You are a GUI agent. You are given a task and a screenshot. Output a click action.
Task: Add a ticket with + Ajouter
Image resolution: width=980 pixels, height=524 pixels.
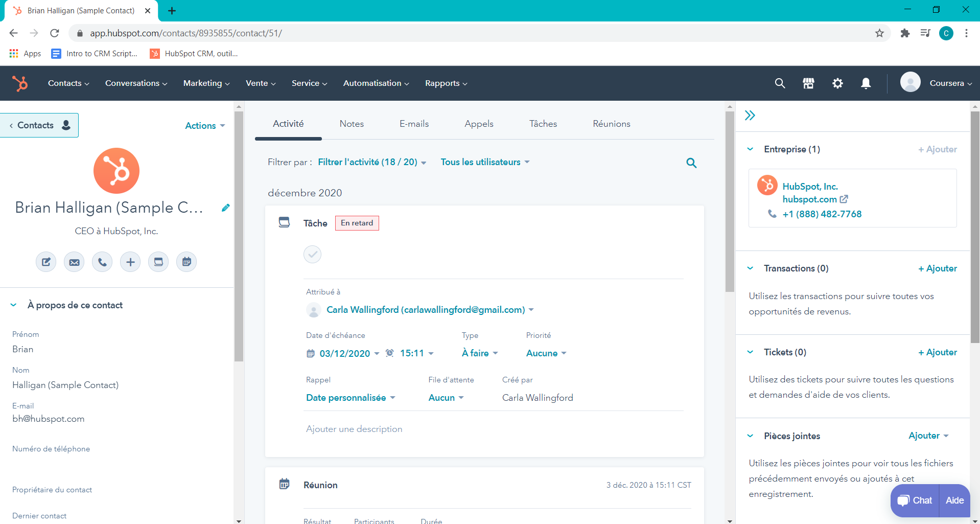[x=938, y=352]
